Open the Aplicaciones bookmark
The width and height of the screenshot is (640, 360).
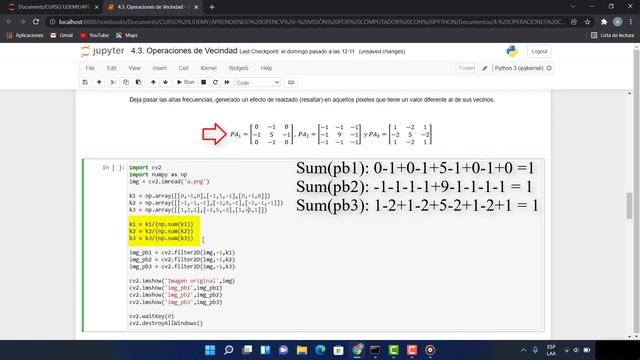click(25, 36)
